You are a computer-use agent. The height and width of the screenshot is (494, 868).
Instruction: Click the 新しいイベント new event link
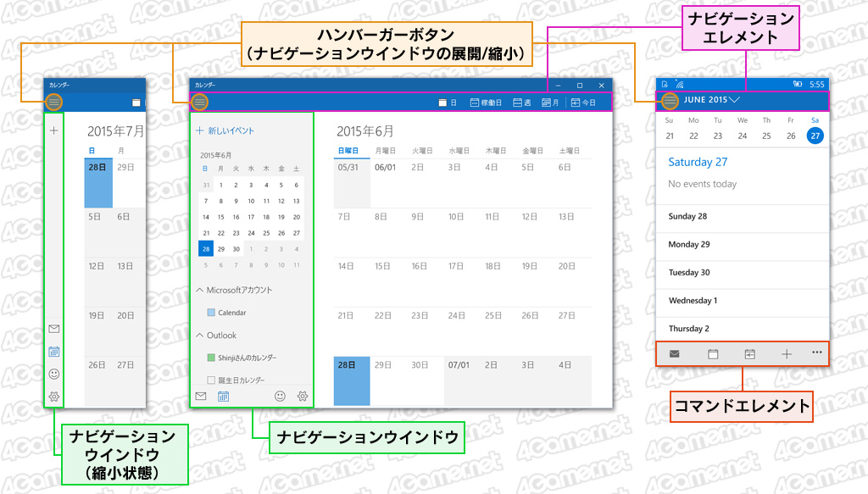pos(225,131)
